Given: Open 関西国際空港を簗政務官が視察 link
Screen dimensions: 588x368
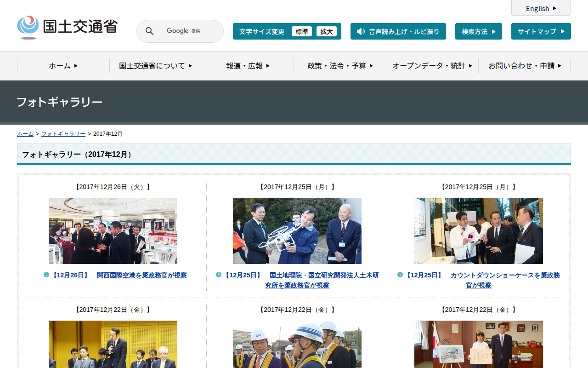Looking at the screenshot, I should [x=119, y=275].
